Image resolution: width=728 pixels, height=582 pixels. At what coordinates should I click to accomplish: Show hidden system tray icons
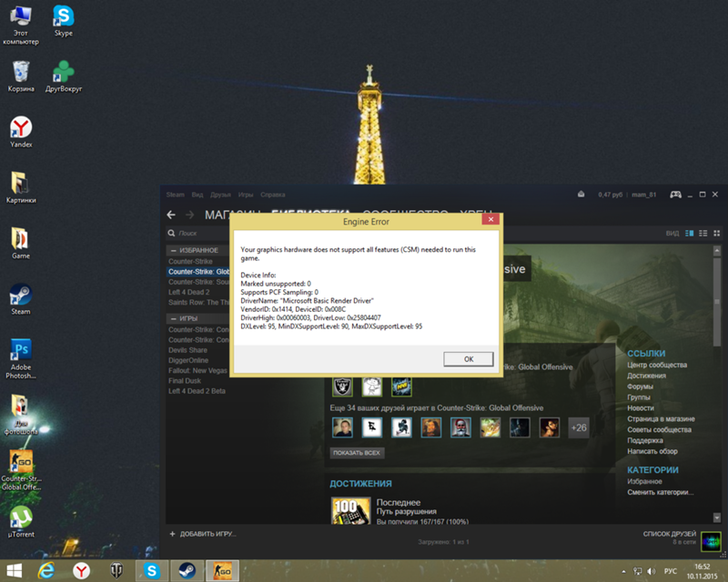[623, 571]
